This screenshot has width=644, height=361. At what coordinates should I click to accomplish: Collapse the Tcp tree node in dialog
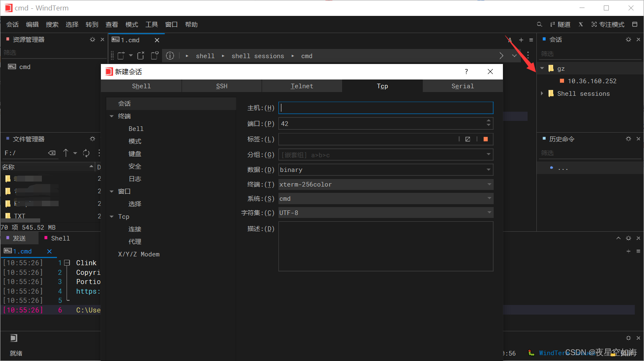point(112,217)
